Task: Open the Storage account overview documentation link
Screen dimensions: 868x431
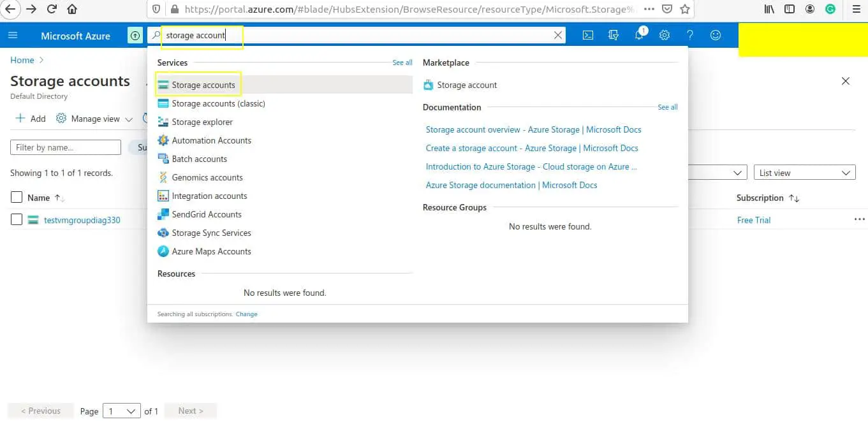Action: point(533,129)
